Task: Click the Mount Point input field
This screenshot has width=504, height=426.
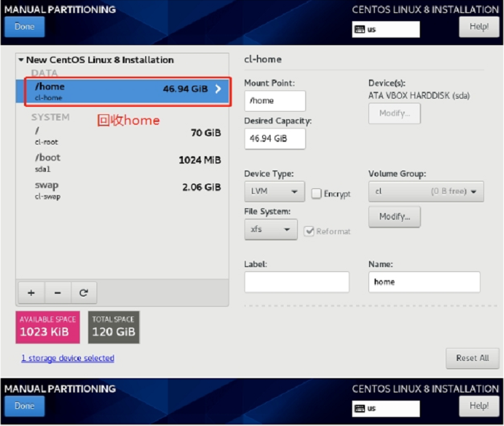Action: [275, 101]
